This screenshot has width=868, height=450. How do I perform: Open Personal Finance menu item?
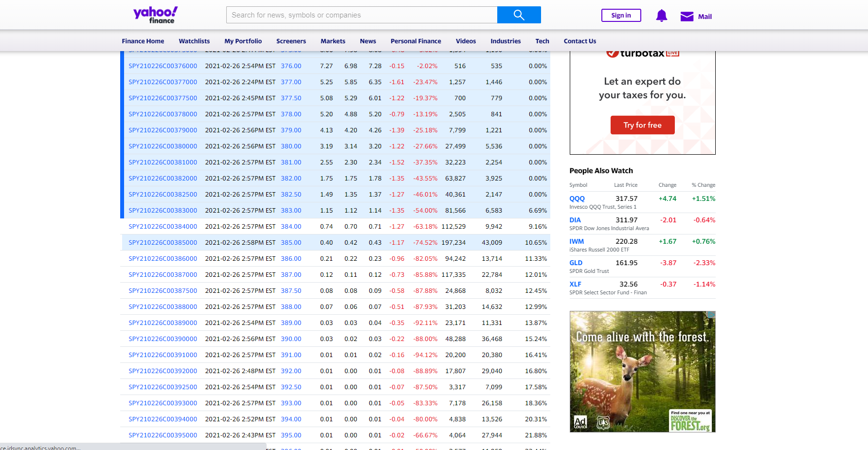(x=416, y=41)
